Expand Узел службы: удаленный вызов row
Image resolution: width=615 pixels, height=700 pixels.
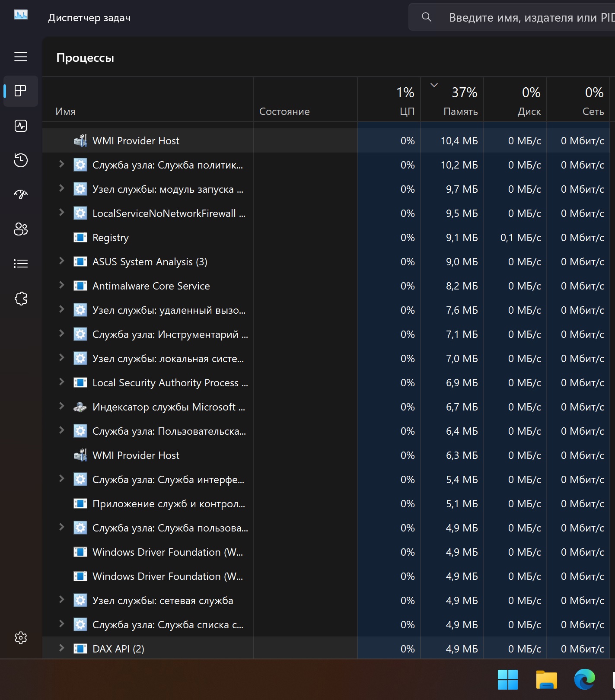61,309
